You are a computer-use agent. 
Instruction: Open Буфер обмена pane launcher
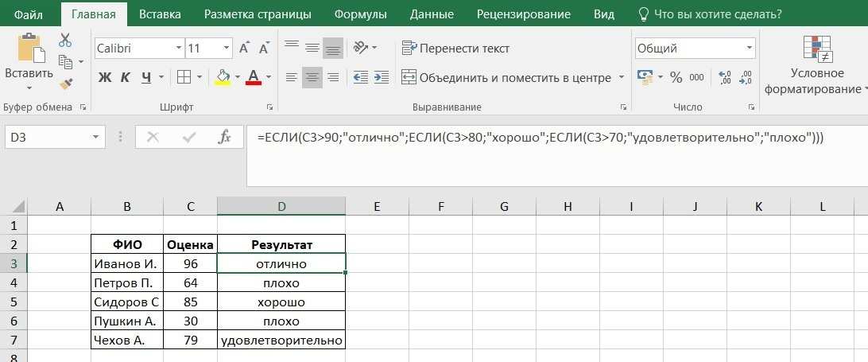(83, 107)
